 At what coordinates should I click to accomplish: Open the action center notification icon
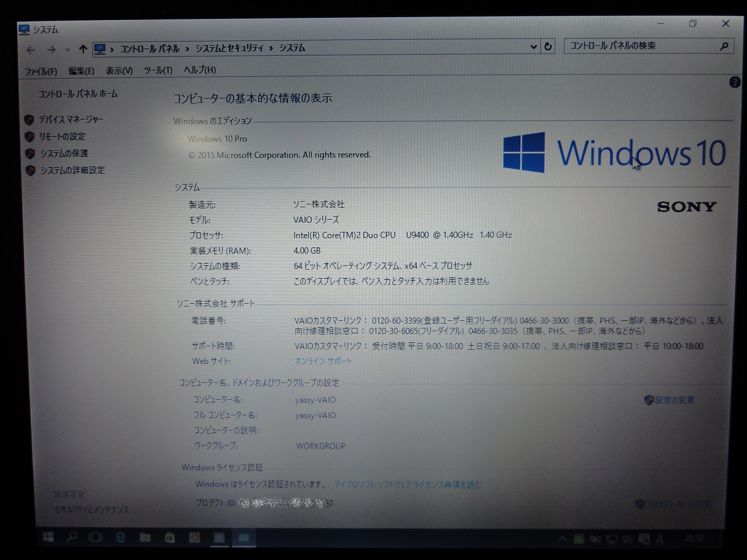[x=643, y=539]
